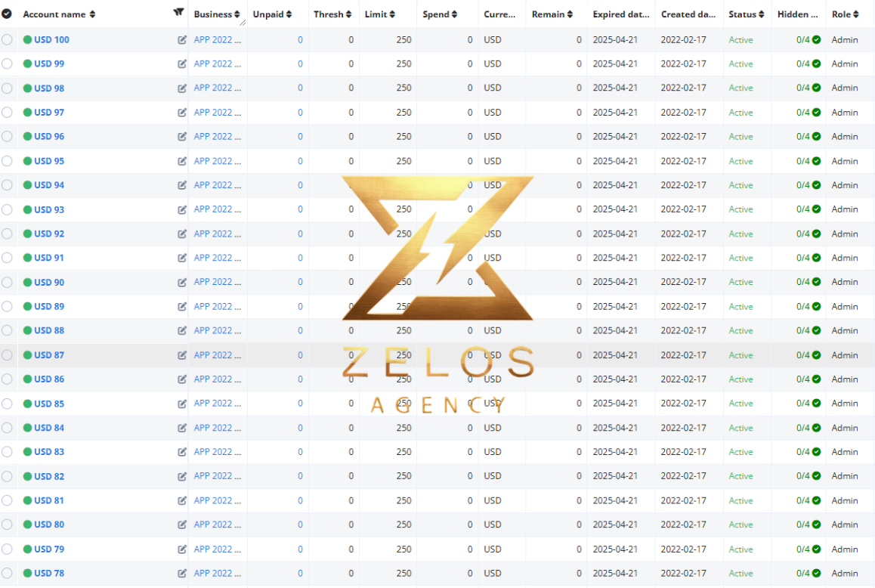Viewport: 875px width, 588px height.
Task: Edit the USD 79 account name
Action: pos(182,549)
